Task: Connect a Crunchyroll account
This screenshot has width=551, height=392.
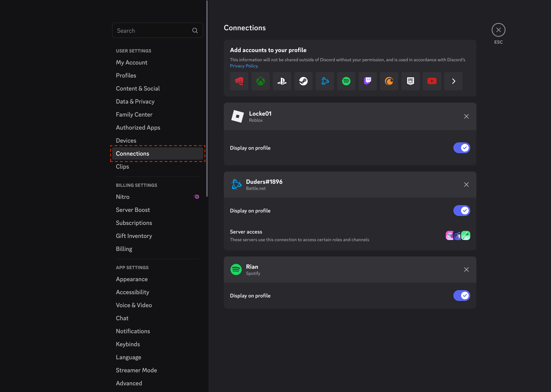Action: 389,81
